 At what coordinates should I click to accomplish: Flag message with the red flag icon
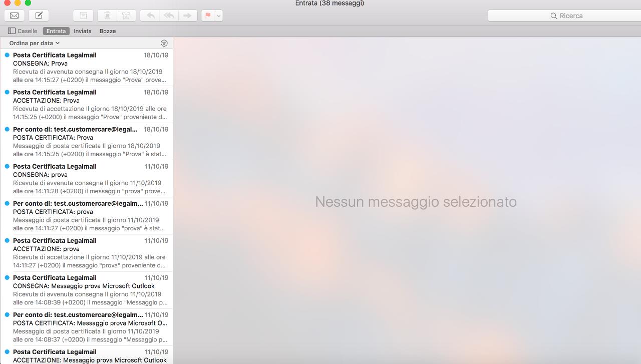pos(208,16)
